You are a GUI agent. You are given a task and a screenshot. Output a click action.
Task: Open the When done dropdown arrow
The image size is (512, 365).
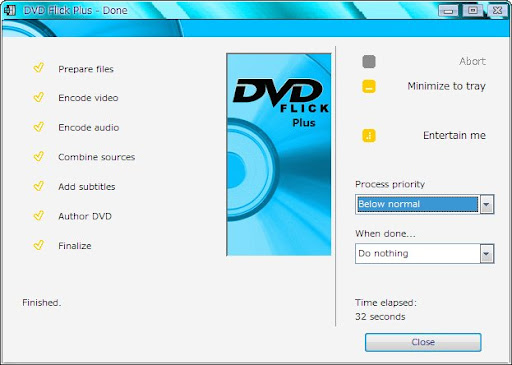click(x=486, y=254)
